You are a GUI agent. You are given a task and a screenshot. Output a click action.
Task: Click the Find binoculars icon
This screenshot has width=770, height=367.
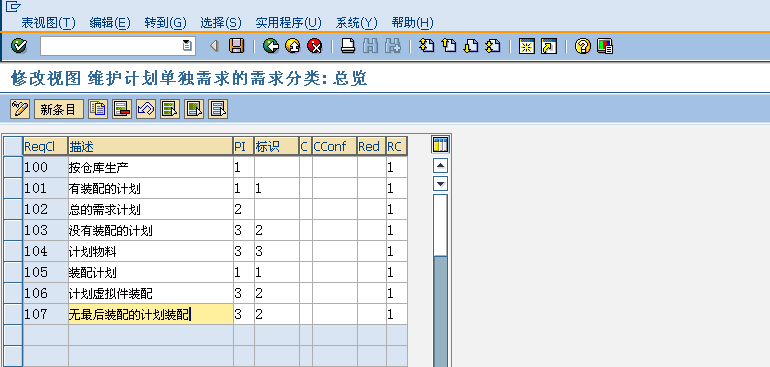370,46
